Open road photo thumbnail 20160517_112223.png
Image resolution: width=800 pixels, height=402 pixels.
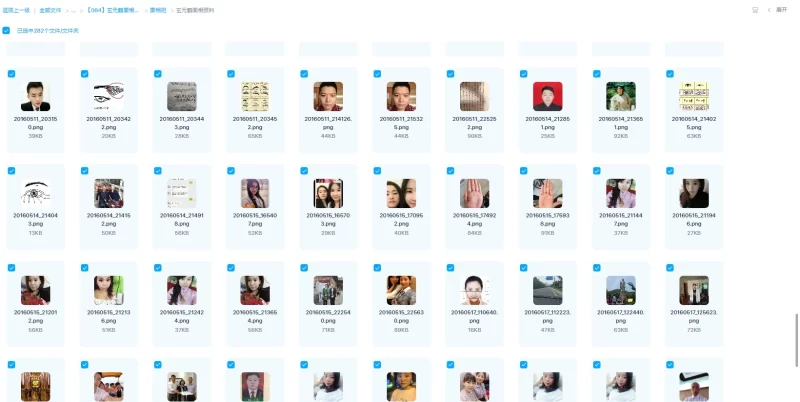point(547,290)
